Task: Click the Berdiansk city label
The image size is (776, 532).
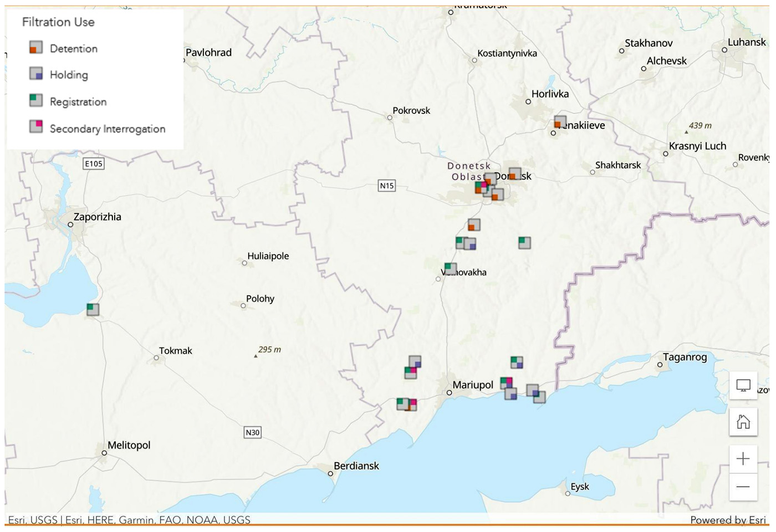Action: coord(356,466)
